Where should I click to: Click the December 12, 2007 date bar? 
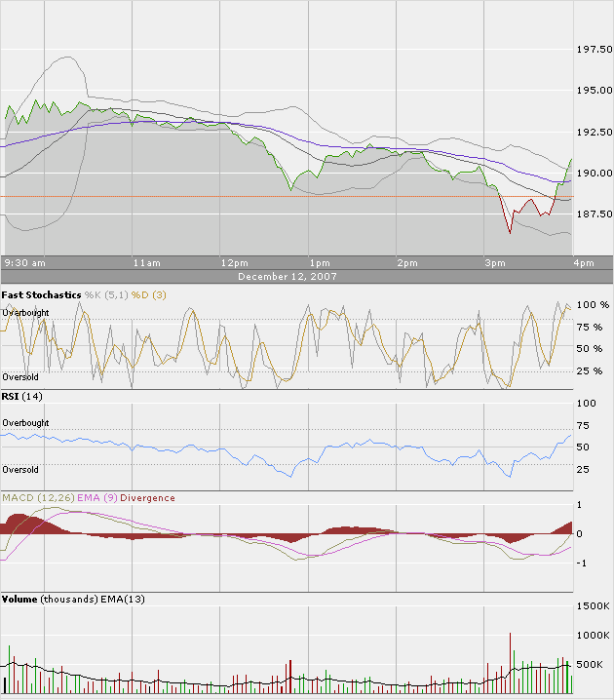[307, 276]
